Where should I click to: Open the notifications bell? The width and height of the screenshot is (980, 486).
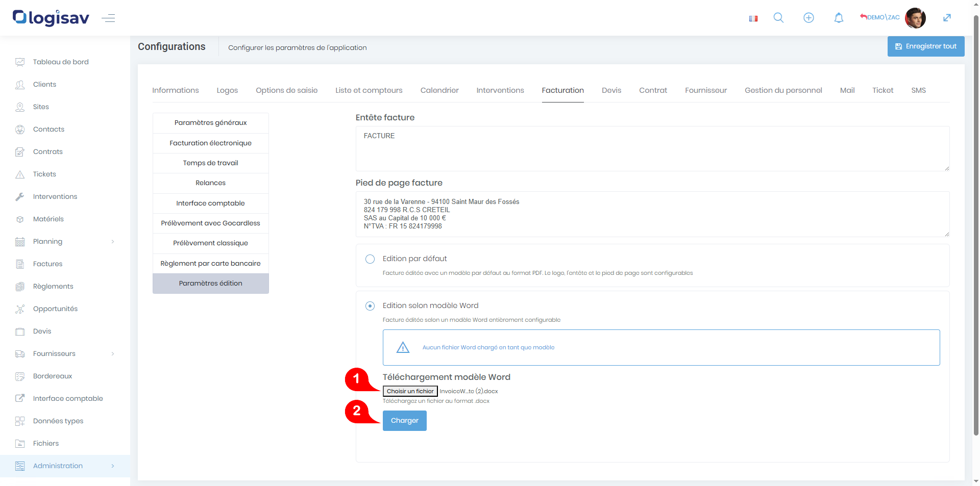tap(839, 18)
